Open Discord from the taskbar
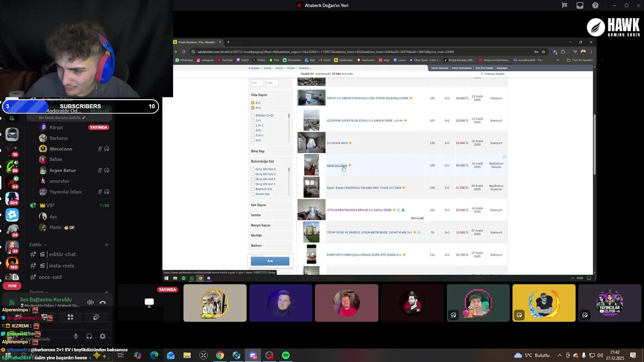644x362 pixels. 253,355
